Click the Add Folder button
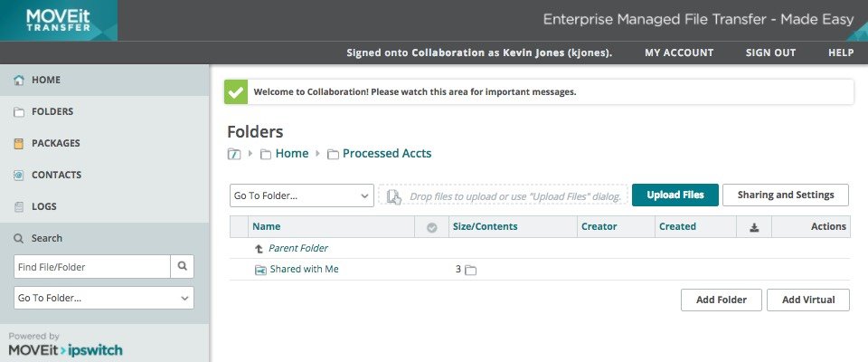Image resolution: width=868 pixels, height=362 pixels. pos(721,300)
